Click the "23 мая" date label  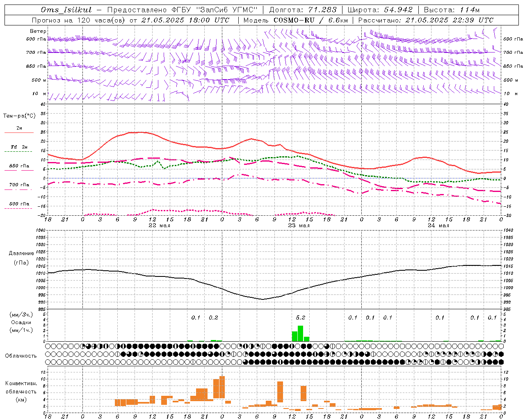[x=299, y=226]
